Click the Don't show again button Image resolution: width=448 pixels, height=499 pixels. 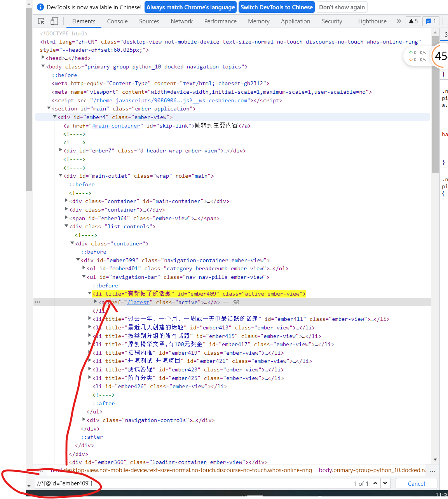342,7
